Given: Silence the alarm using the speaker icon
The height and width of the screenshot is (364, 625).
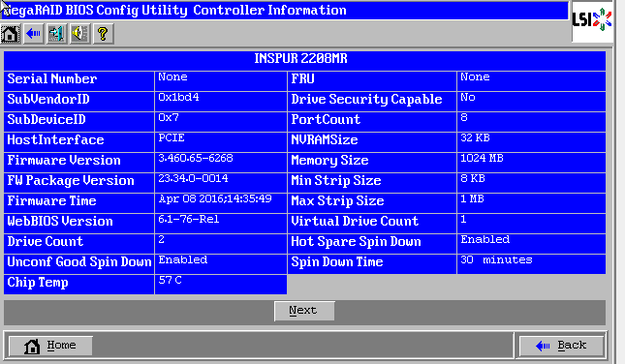Looking at the screenshot, I should [x=79, y=34].
